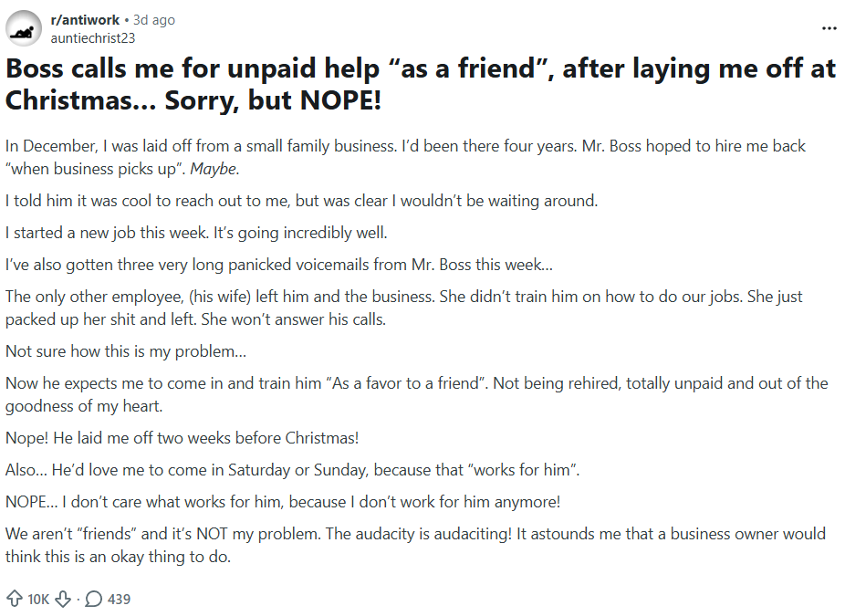Click the 439 comments count
This screenshot has width=845, height=616.
(x=119, y=599)
